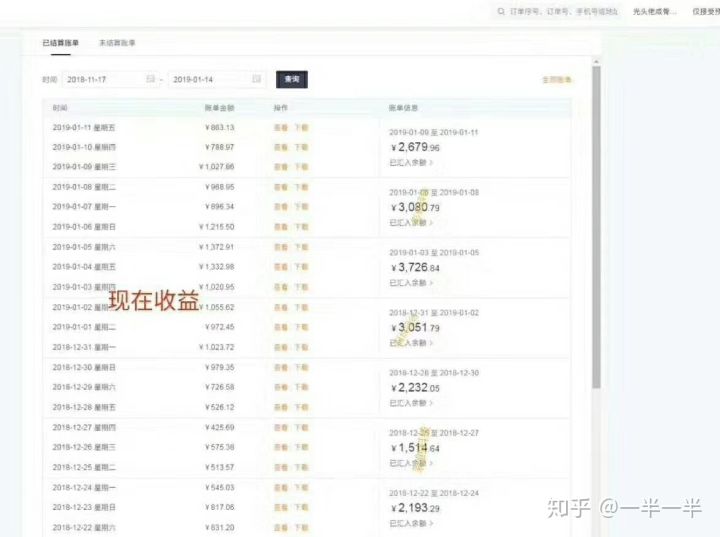View the 2019-01-04 bill via 查看
720x537 pixels.
pos(281,267)
